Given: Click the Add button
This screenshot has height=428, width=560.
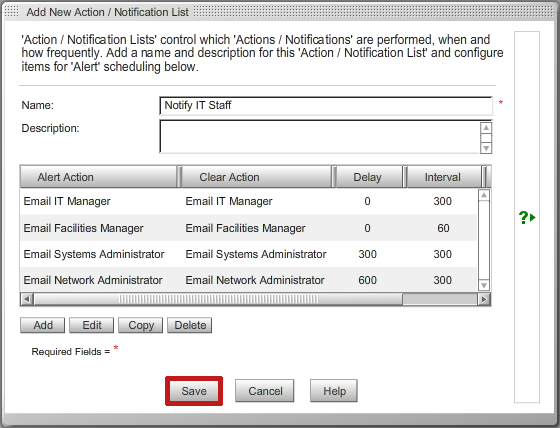Looking at the screenshot, I should tap(42, 325).
